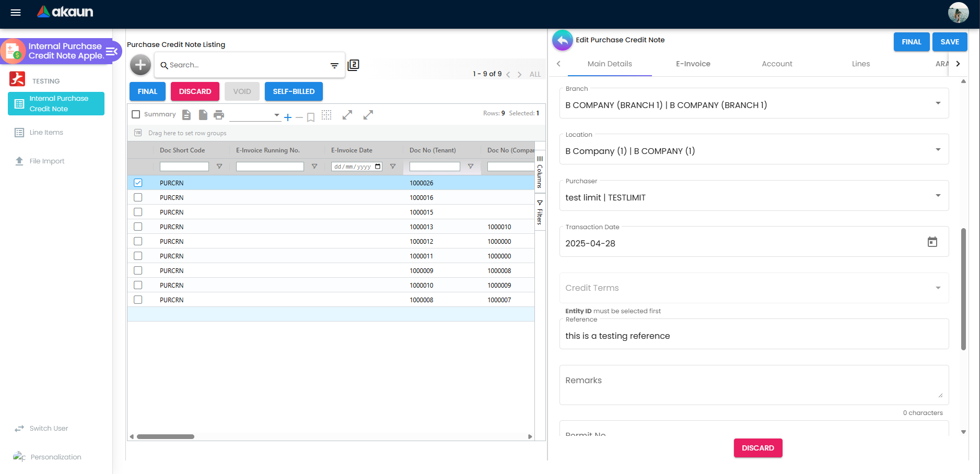The width and height of the screenshot is (980, 474).
Task: Click the dotted grid selection icon
Action: pyautogui.click(x=326, y=115)
